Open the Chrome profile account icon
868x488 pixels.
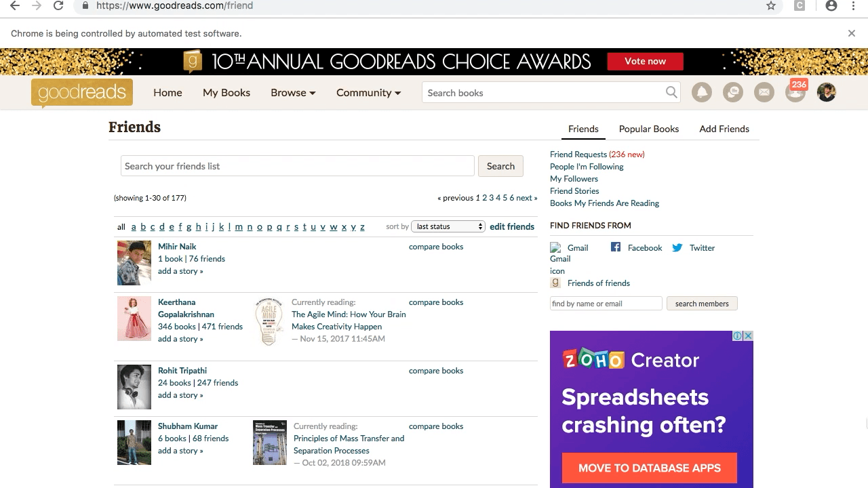[x=831, y=5]
